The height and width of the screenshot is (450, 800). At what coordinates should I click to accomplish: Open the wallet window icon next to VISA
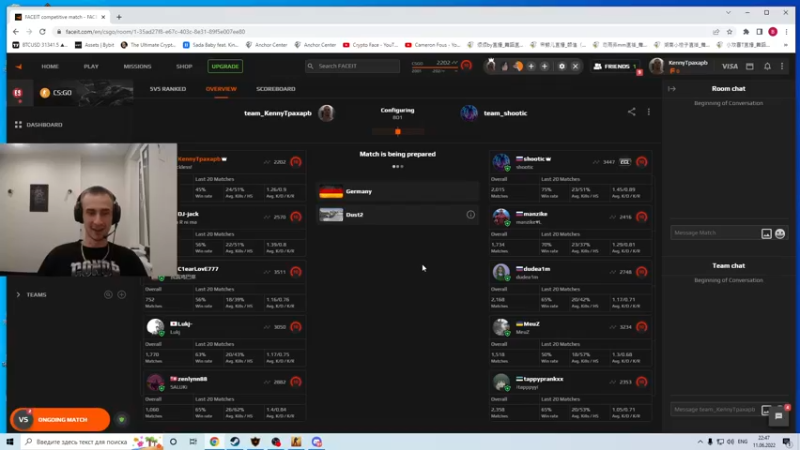(x=749, y=66)
